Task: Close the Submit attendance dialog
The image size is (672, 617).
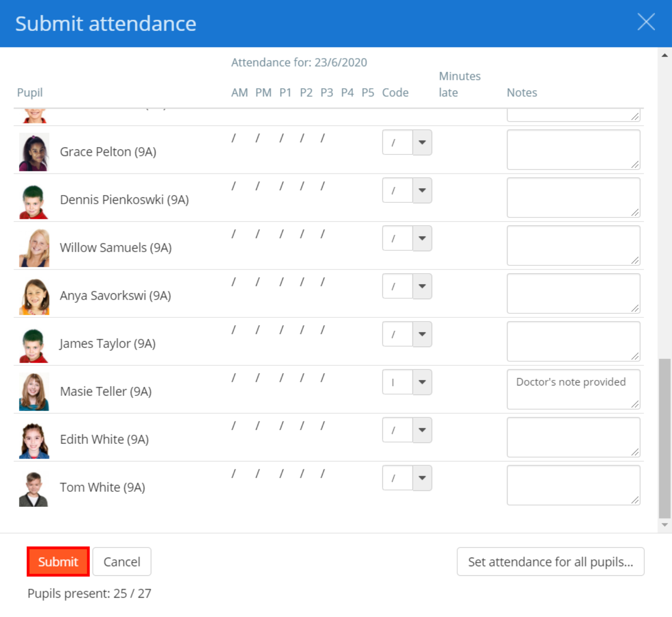Action: pyautogui.click(x=646, y=22)
